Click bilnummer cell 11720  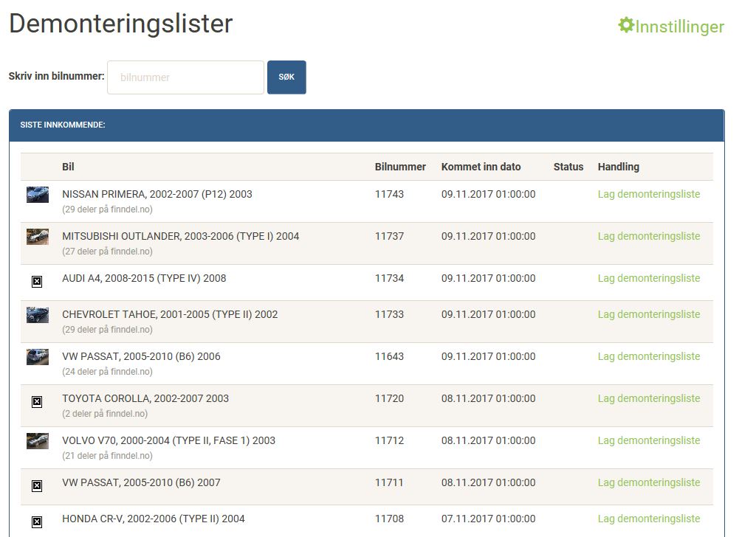coord(389,398)
